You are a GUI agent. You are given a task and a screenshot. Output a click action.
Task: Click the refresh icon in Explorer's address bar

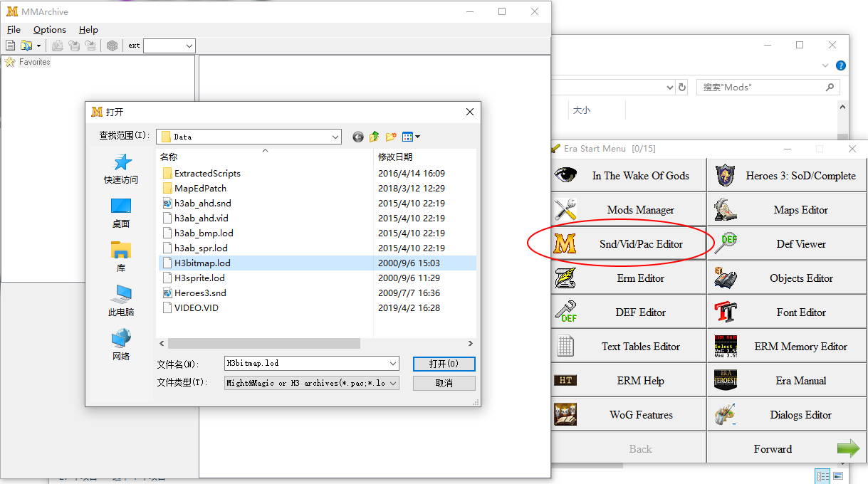[x=682, y=87]
